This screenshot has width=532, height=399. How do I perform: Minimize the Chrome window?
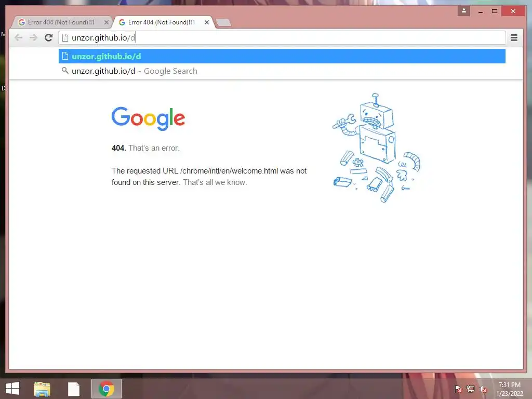(481, 11)
